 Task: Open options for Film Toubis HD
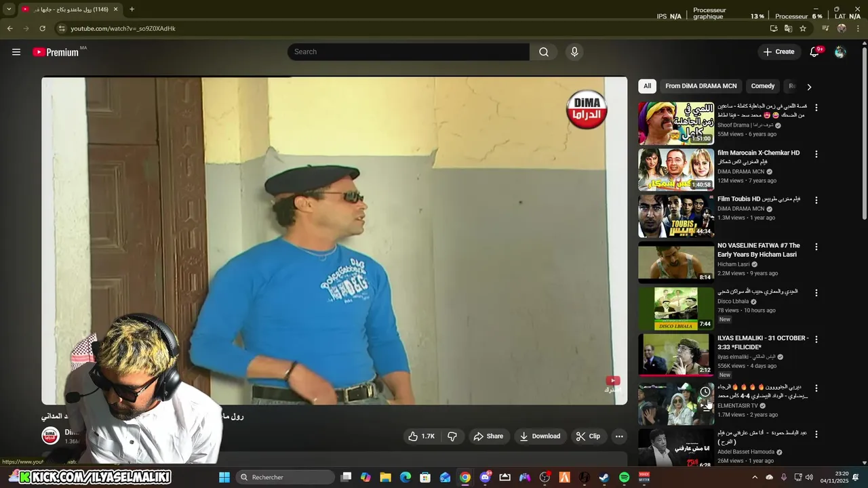pyautogui.click(x=816, y=200)
